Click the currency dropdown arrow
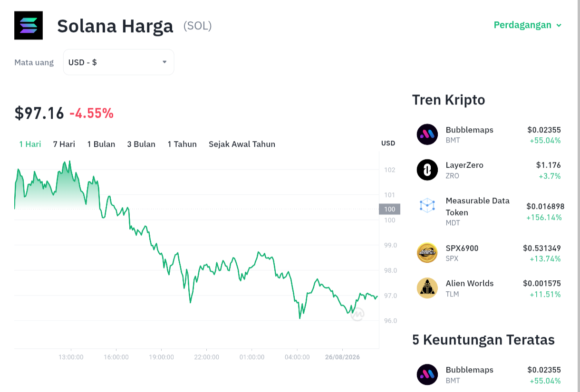The width and height of the screenshot is (580, 392). 164,62
